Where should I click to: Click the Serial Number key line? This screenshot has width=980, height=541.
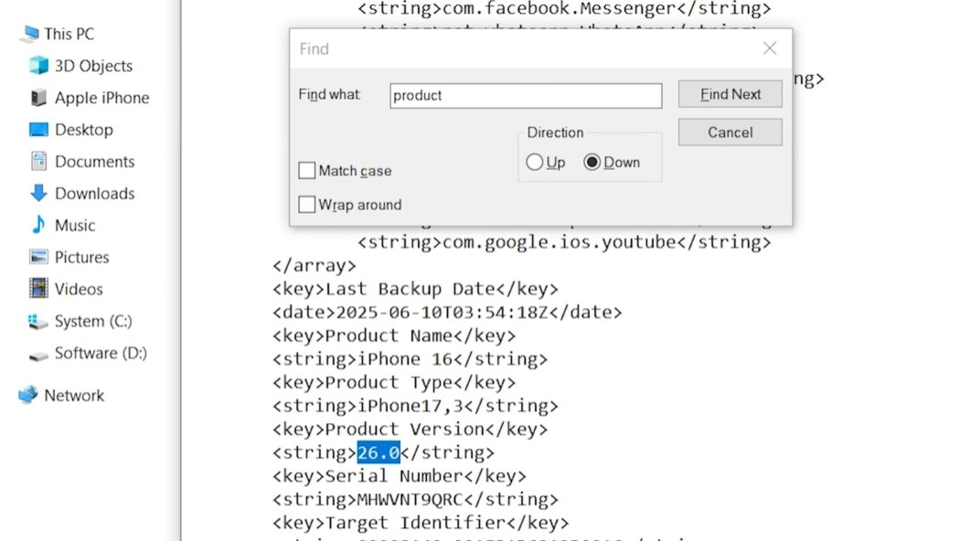coord(399,476)
